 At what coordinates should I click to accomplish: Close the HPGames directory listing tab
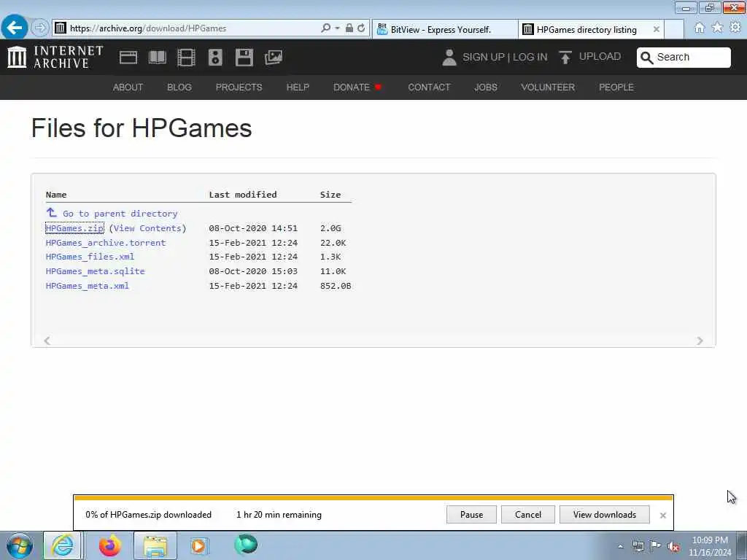[657, 29]
